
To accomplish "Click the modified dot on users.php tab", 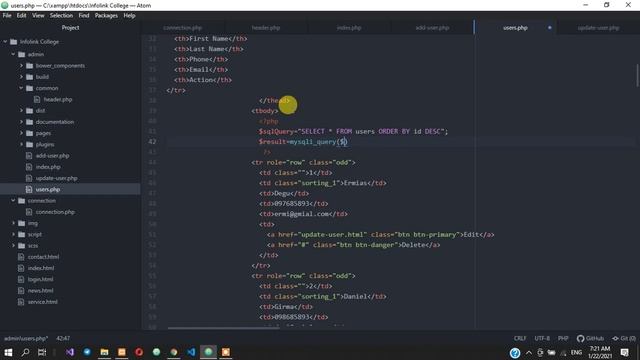I will coord(550,28).
